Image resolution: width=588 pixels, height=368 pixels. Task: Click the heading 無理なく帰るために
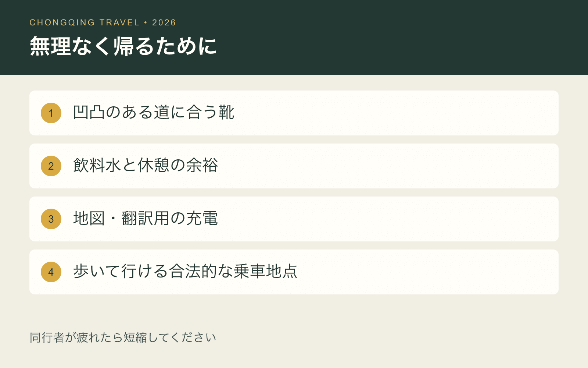pyautogui.click(x=123, y=46)
